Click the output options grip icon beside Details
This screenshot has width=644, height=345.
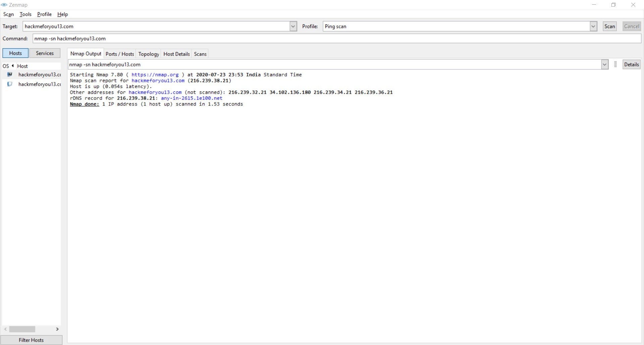coord(615,64)
